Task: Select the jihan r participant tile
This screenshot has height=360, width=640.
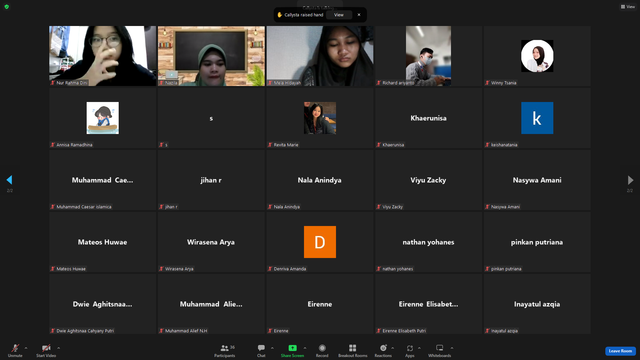Action: pos(211,180)
